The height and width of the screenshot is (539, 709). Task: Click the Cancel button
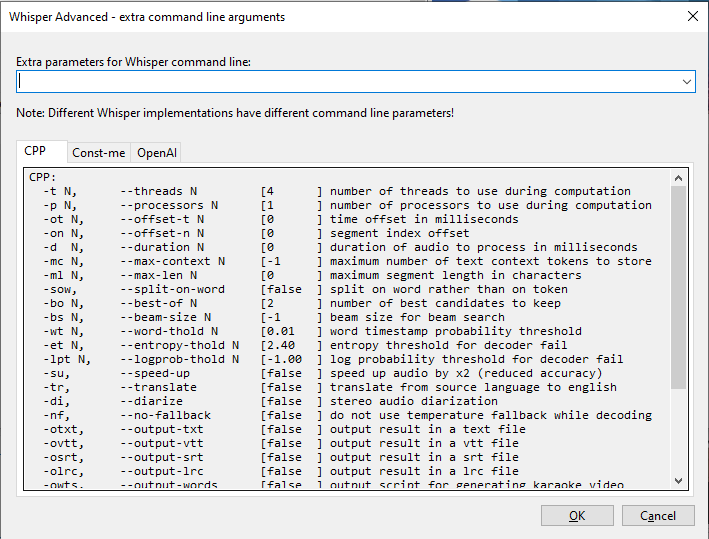tap(658, 516)
